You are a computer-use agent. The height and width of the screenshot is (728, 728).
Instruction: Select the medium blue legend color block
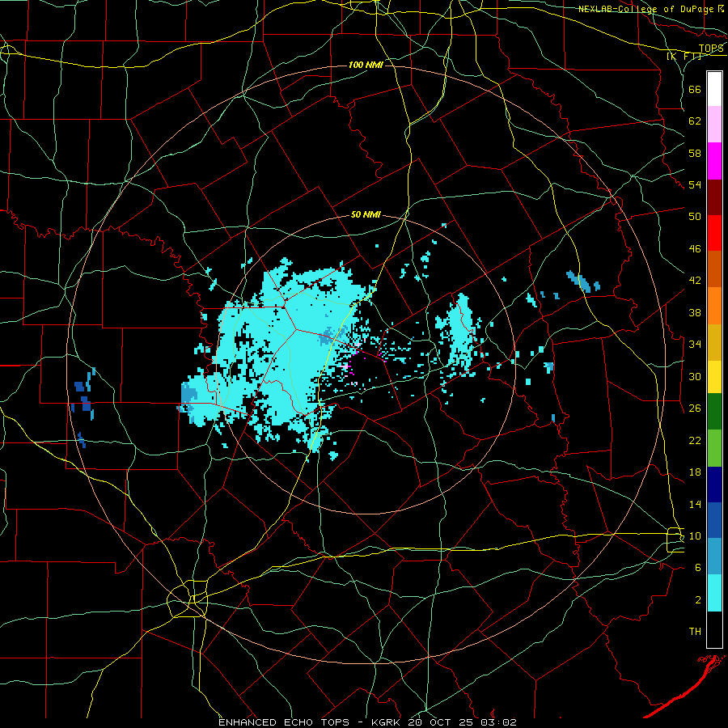714,520
